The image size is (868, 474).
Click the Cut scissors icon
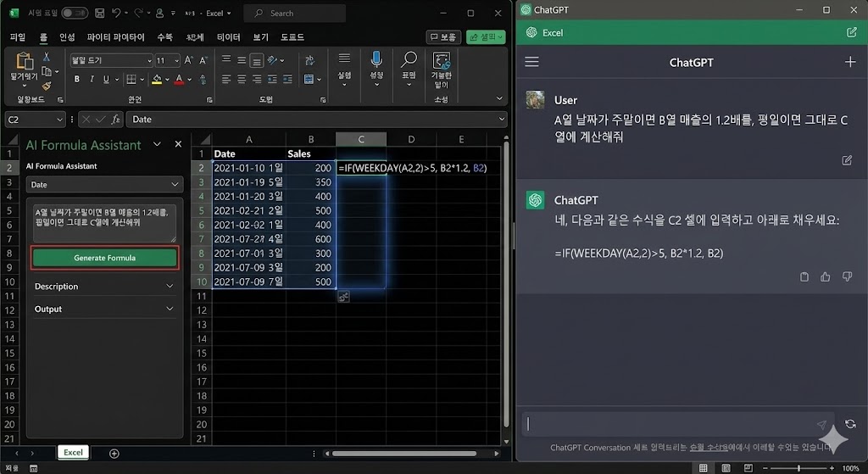47,57
